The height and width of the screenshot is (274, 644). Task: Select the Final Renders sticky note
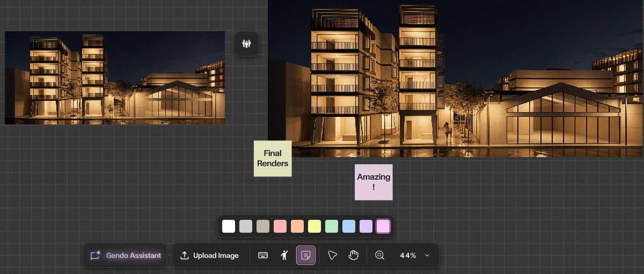click(273, 159)
